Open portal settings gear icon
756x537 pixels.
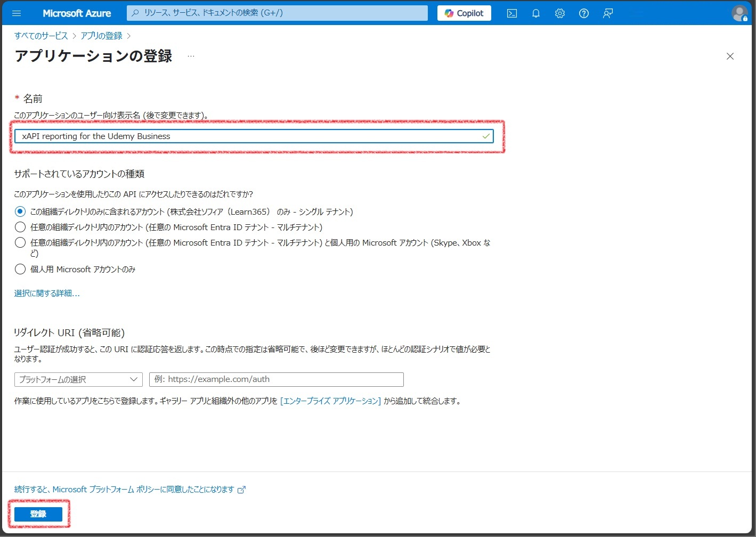point(560,13)
